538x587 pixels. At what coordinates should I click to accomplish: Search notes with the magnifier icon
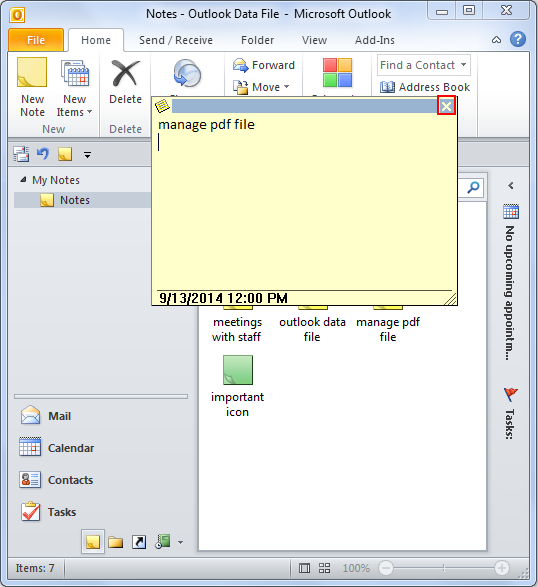pos(473,187)
